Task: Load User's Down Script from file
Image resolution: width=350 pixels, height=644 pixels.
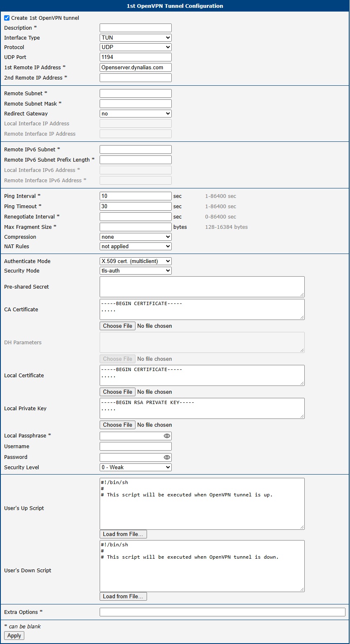Action: point(123,596)
